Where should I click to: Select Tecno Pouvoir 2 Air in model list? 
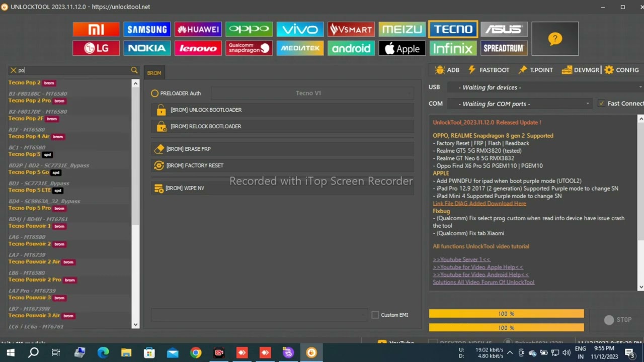point(34,261)
